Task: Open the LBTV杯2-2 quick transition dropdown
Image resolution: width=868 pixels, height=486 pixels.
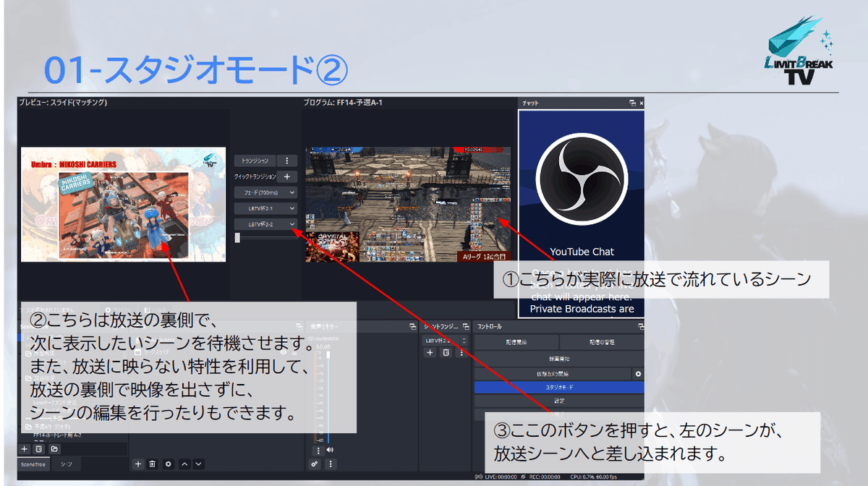Action: pos(266,224)
